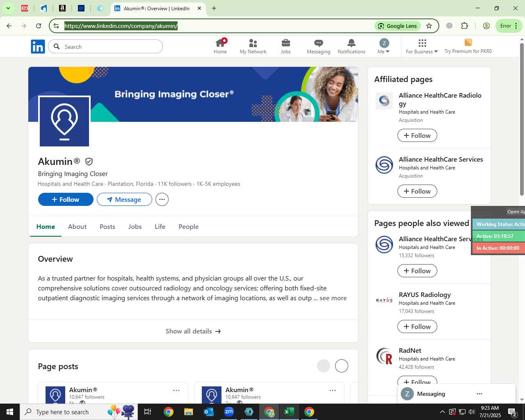Open options on second Akumin post

click(333, 390)
